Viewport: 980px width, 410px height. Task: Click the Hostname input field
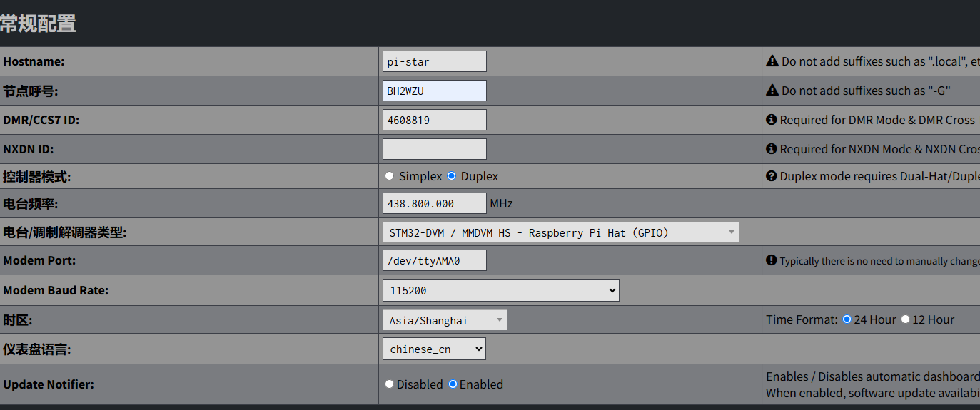click(434, 61)
